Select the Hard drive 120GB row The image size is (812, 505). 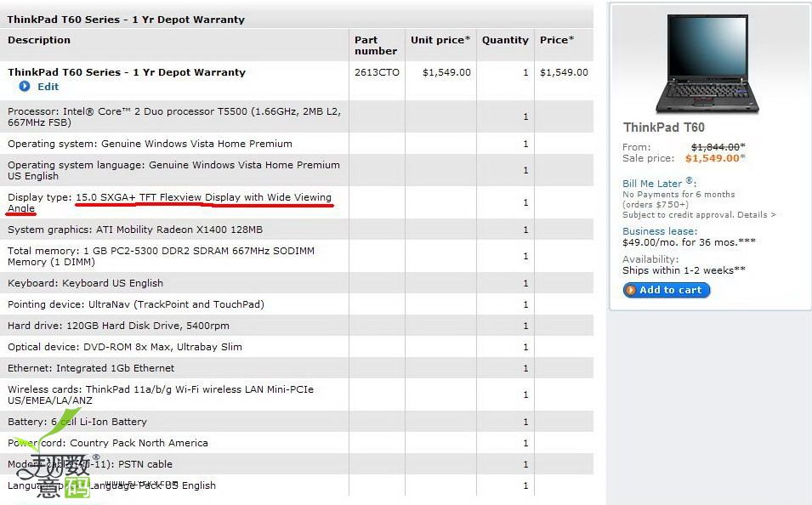[x=297, y=326]
